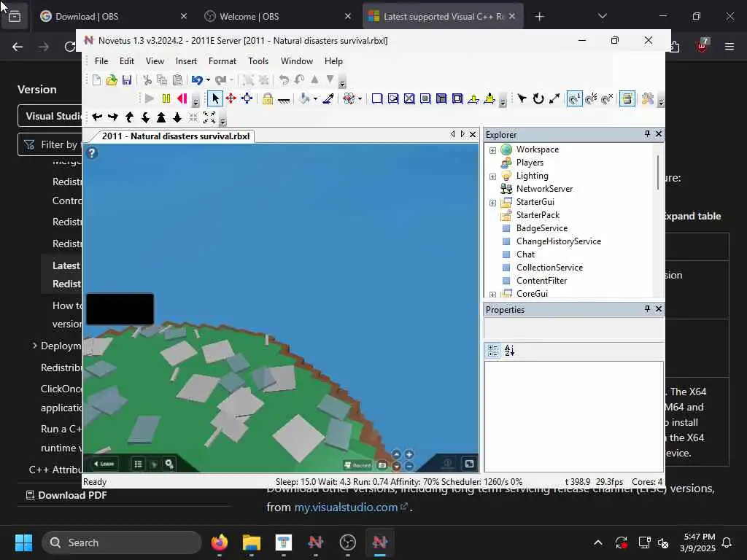
Task: Open the Insert menu
Action: pyautogui.click(x=186, y=61)
